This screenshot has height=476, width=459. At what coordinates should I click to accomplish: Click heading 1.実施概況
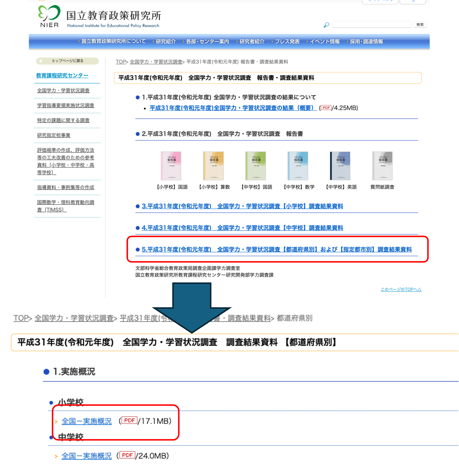tap(74, 372)
